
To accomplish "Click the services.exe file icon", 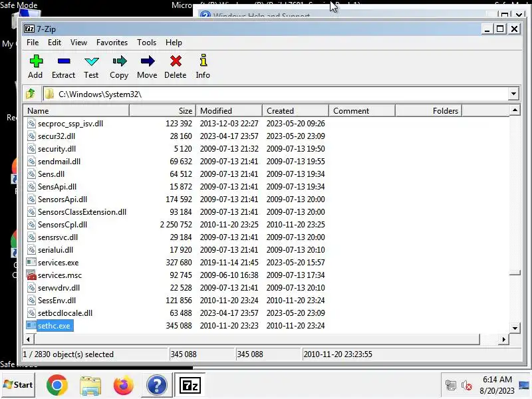I will (x=31, y=262).
